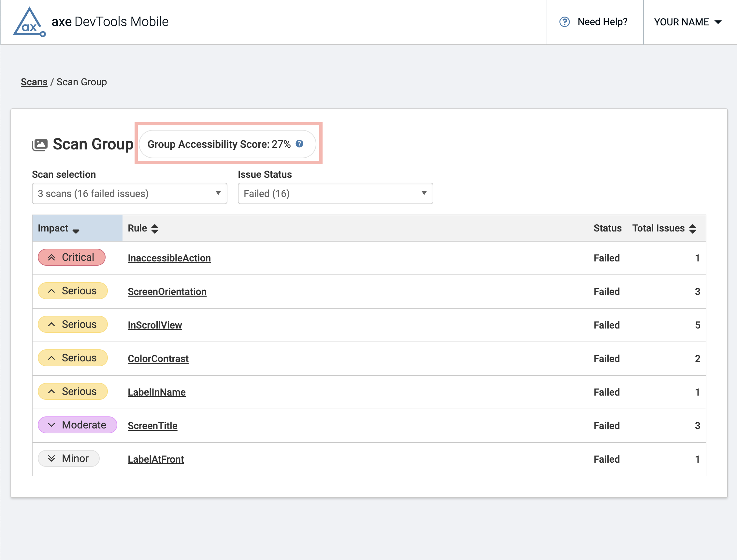Image resolution: width=737 pixels, height=560 pixels.
Task: Click the Need Help question mark icon
Action: 564,22
